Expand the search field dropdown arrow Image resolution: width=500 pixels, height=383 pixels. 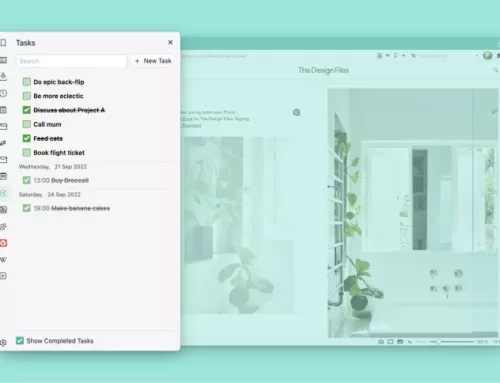(x=476, y=56)
